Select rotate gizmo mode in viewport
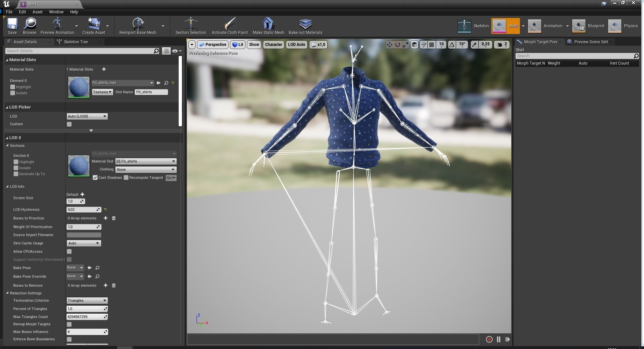The height and width of the screenshot is (349, 644). (x=397, y=45)
